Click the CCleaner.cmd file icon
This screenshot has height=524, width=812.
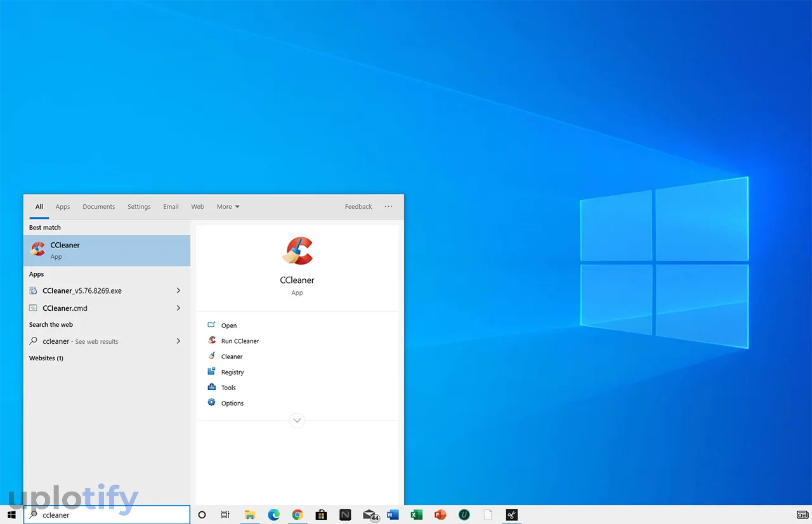[x=34, y=308]
